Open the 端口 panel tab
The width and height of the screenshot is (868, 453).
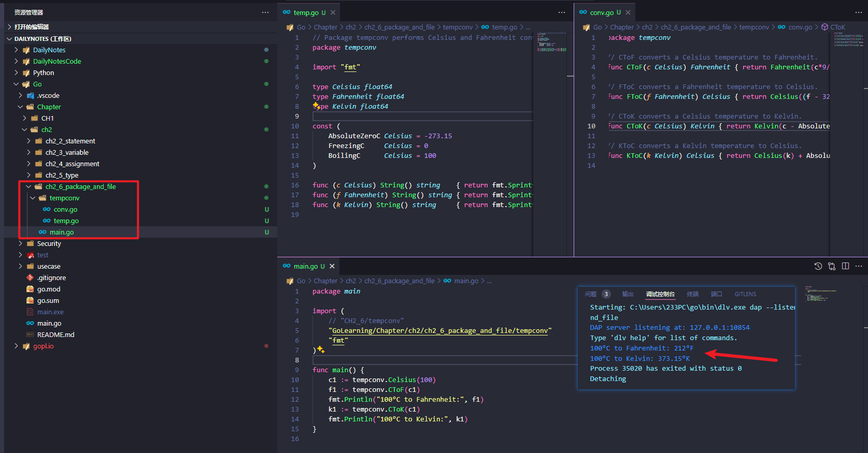point(716,294)
